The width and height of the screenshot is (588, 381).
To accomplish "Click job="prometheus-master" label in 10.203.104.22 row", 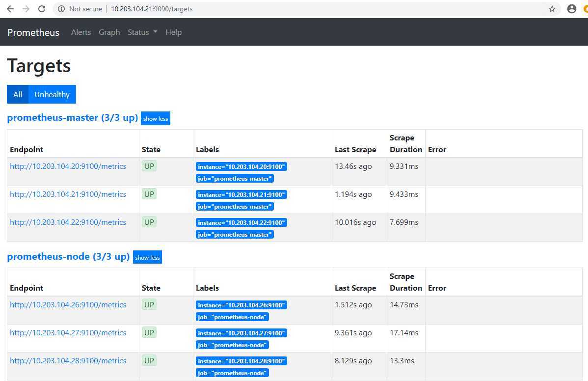I will tap(235, 234).
